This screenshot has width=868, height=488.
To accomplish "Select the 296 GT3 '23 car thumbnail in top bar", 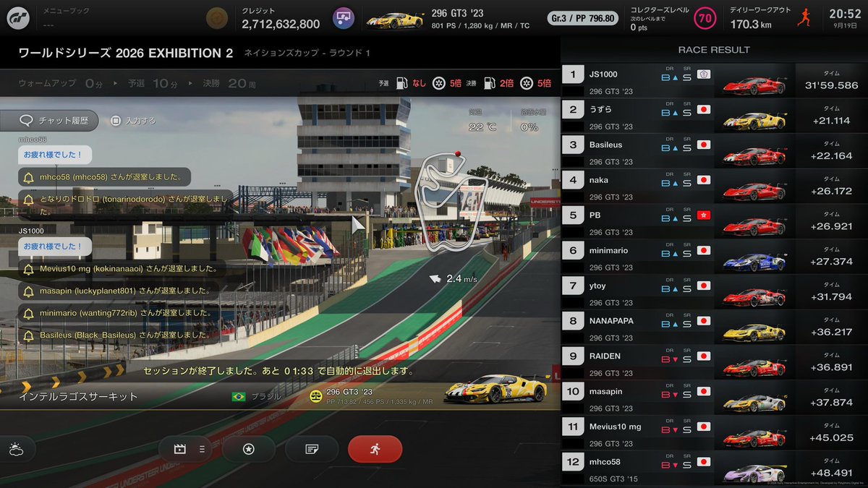I will [394, 19].
